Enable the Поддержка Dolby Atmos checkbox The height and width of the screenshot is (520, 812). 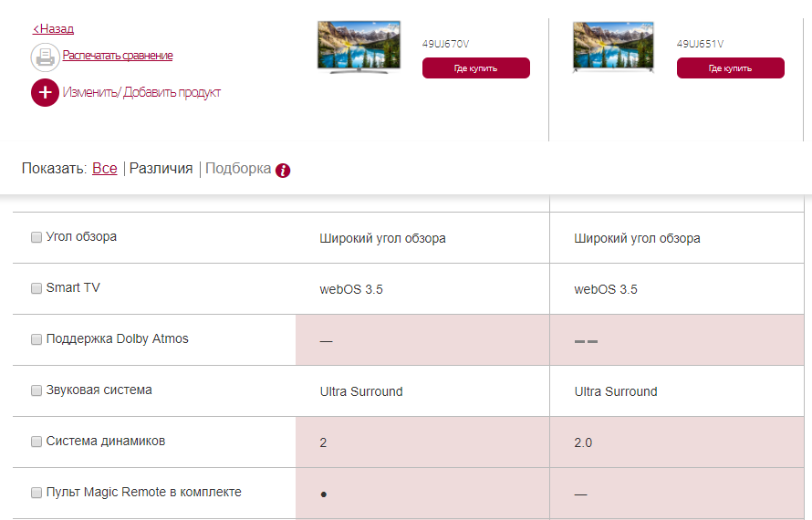click(36, 339)
